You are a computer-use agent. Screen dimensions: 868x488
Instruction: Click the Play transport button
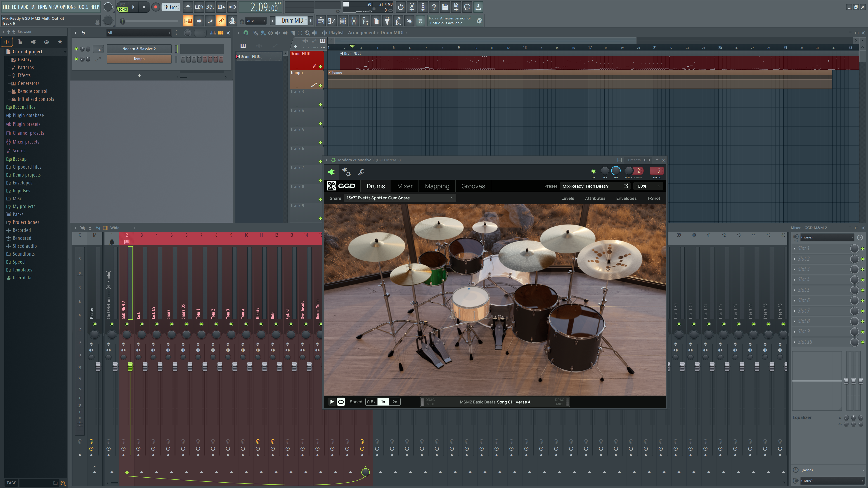pyautogui.click(x=133, y=7)
